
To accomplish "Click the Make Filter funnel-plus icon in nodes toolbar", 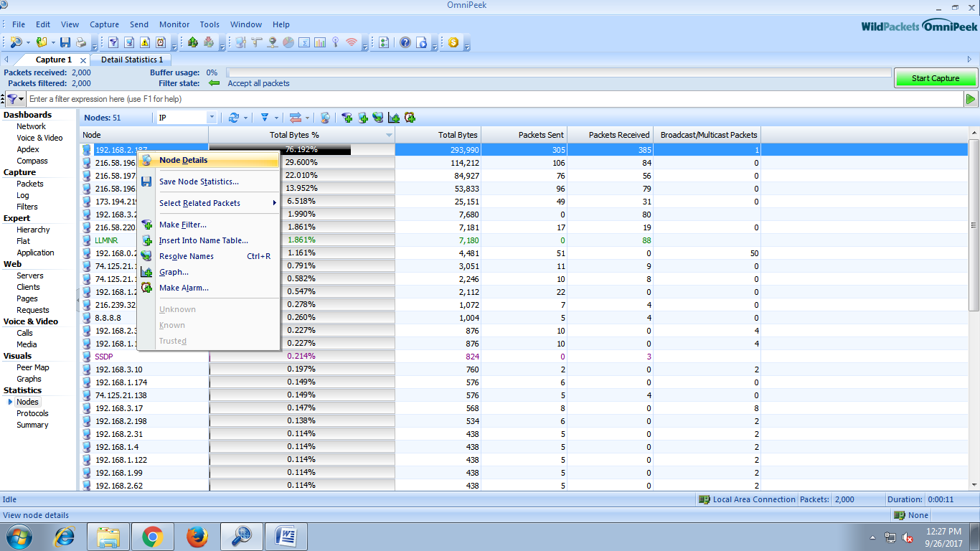I will (347, 118).
